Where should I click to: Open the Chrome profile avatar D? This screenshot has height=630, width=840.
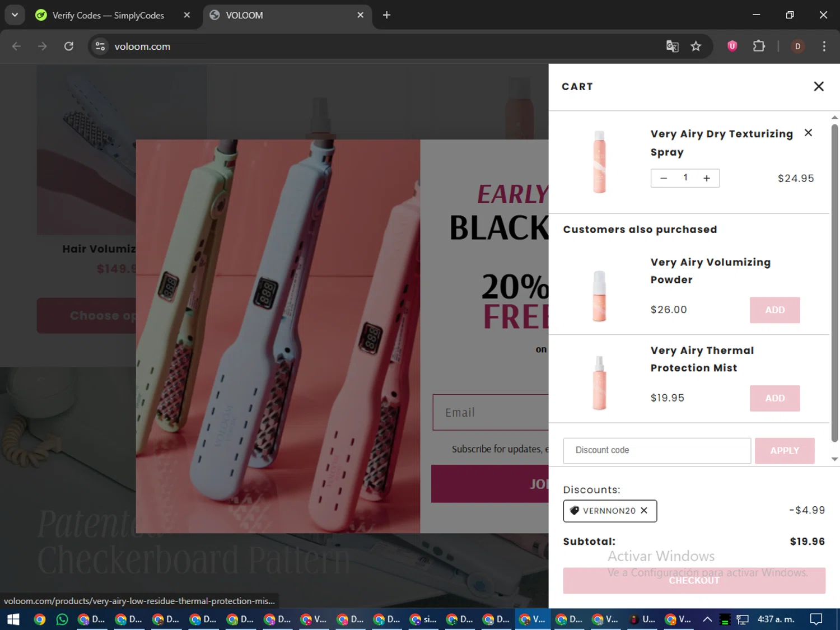click(x=798, y=46)
